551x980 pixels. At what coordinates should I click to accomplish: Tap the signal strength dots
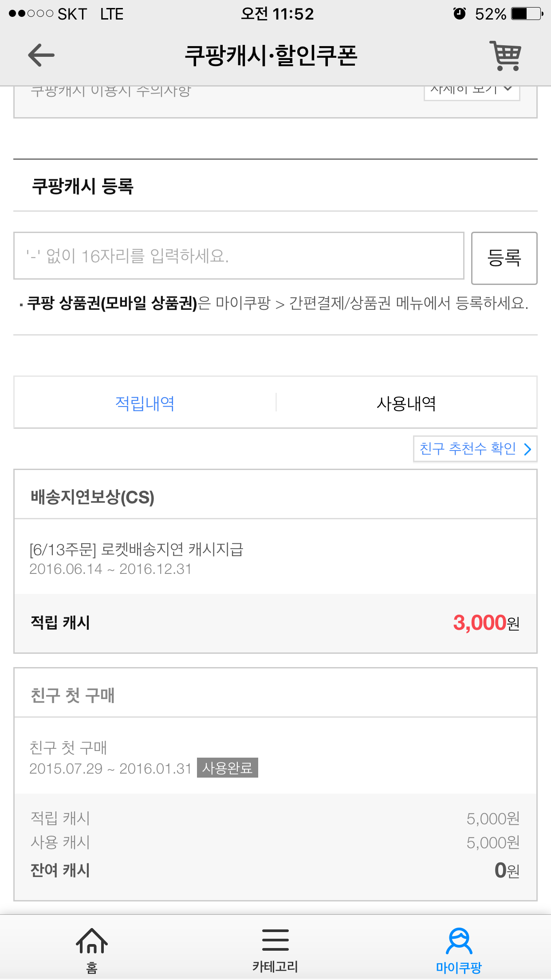(x=31, y=14)
